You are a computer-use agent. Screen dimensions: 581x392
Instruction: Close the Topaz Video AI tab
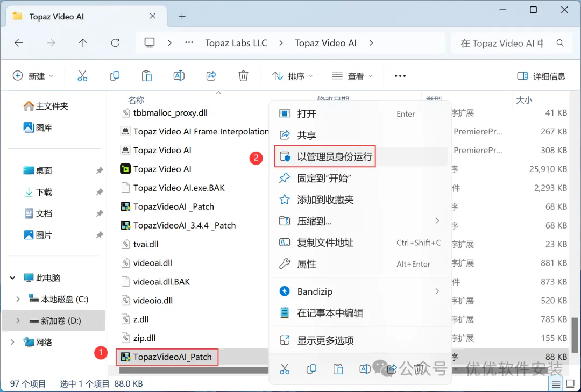click(153, 16)
